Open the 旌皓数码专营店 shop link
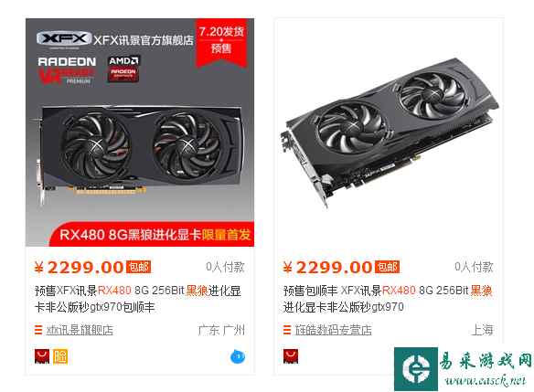 333,330
